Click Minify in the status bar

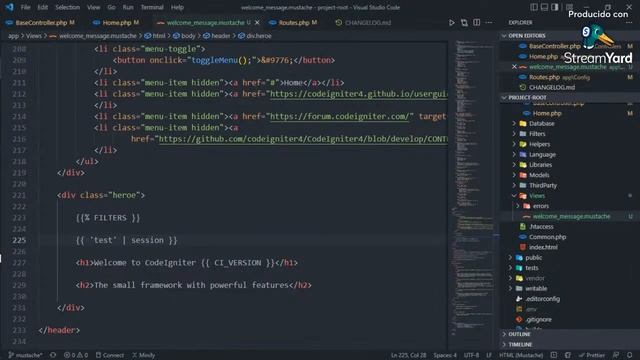[143, 355]
